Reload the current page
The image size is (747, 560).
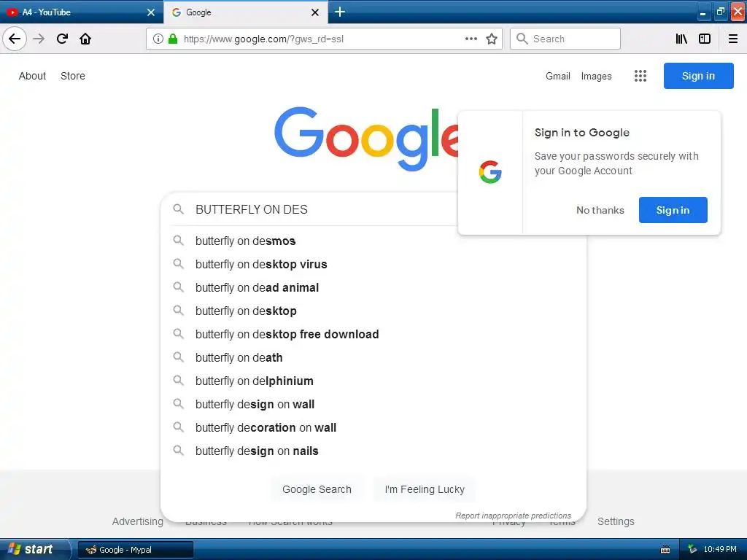(x=62, y=39)
